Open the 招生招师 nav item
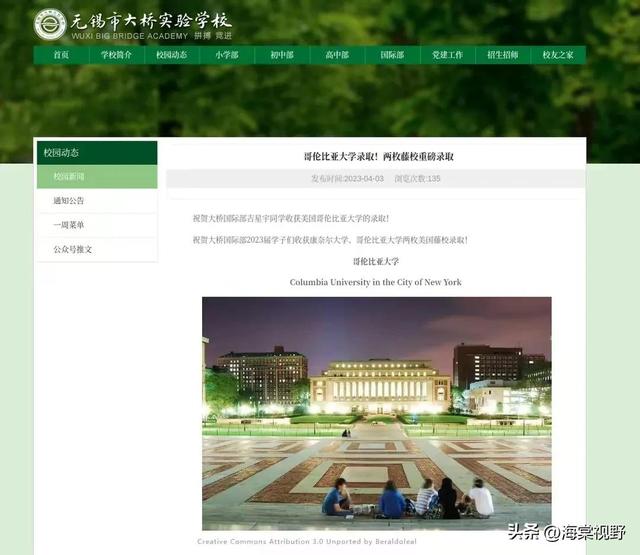640x555 pixels. tap(503, 55)
